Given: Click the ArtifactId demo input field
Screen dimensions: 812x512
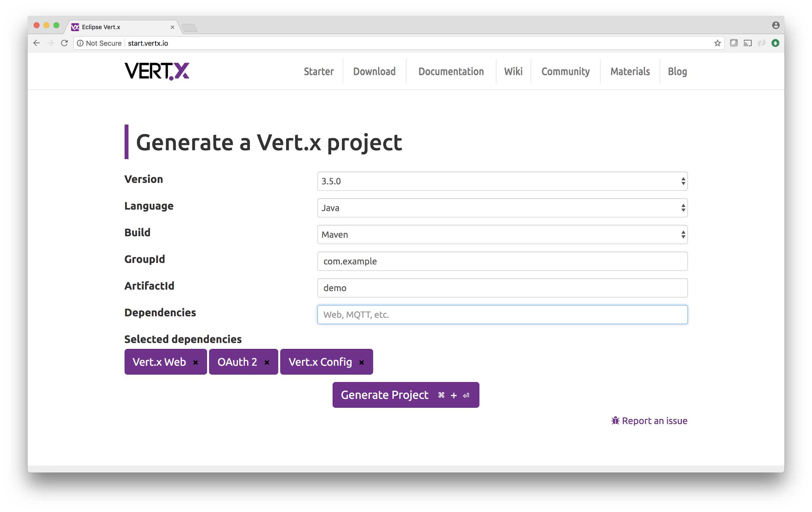Looking at the screenshot, I should [x=502, y=288].
